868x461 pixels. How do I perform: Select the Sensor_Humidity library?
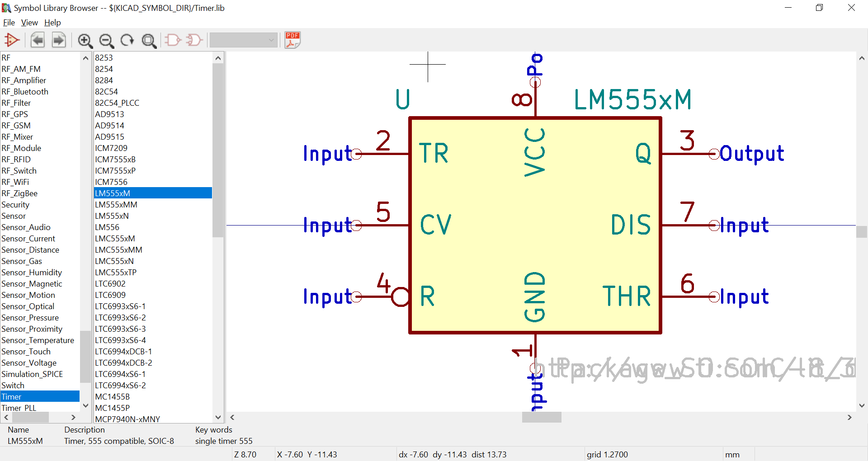[x=40, y=273]
